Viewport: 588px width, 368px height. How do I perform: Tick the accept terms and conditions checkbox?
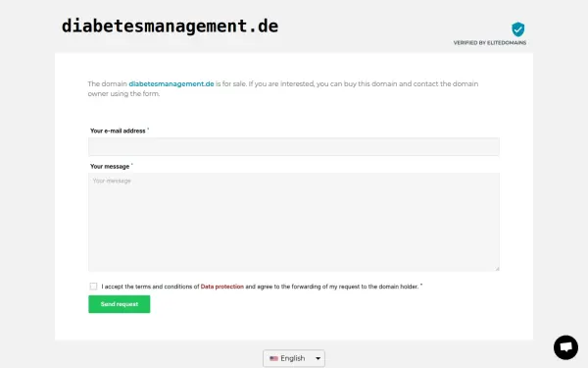(93, 287)
